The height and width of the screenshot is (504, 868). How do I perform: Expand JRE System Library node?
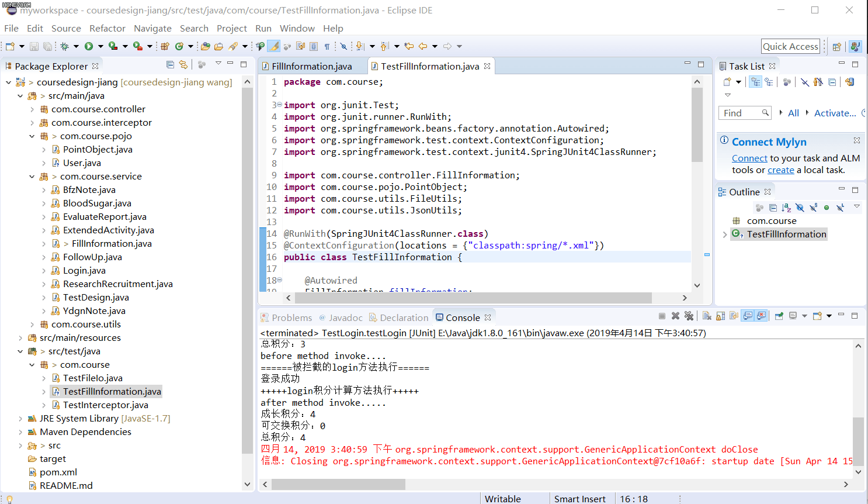(20, 419)
